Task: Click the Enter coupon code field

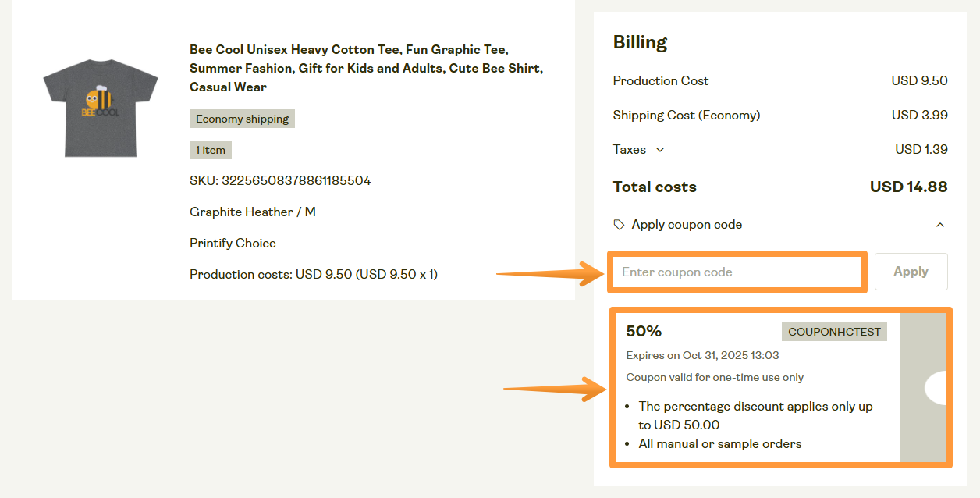Action: [x=737, y=272]
